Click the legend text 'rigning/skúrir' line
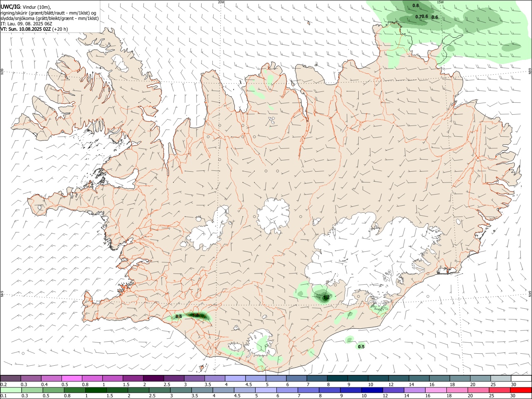Image resolution: width=532 pixels, height=399 pixels. pos(49,12)
